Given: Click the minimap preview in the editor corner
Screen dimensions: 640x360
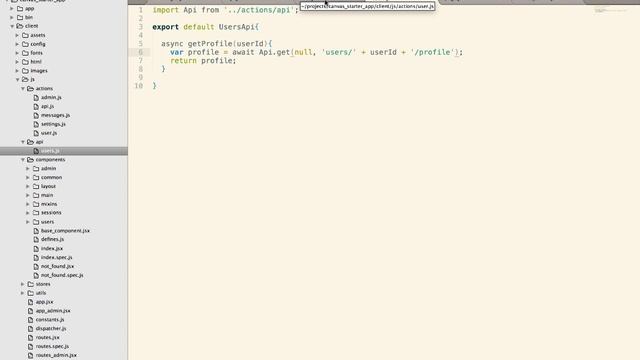Looking at the screenshot, I should [610, 10].
